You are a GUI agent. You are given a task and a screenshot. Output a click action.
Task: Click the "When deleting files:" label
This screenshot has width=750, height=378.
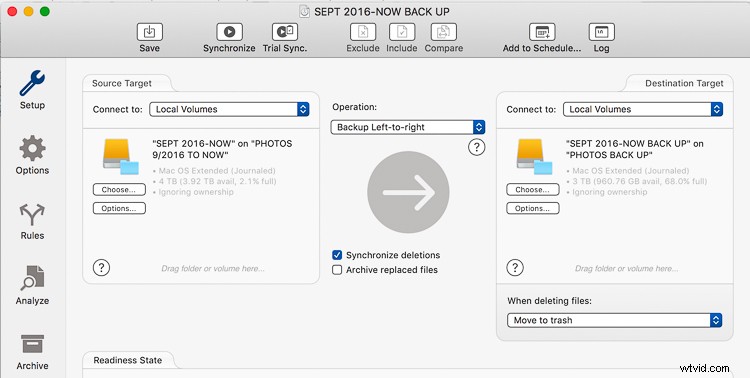tap(550, 301)
